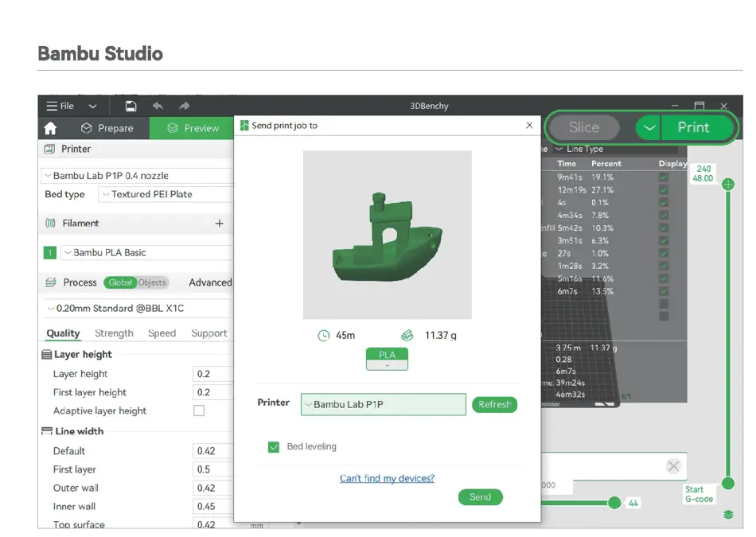Screen dimensions: 756x537
Task: Open the Can't find my devices link
Action: coord(388,478)
